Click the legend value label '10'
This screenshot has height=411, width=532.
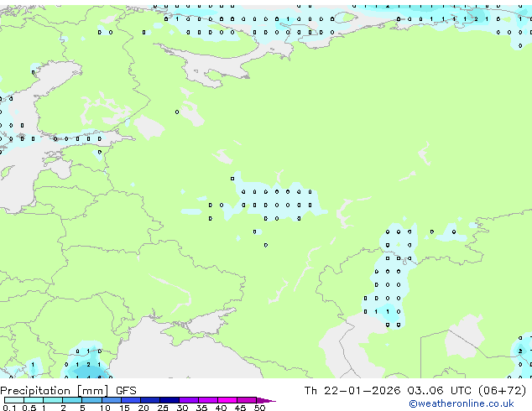click(x=105, y=408)
